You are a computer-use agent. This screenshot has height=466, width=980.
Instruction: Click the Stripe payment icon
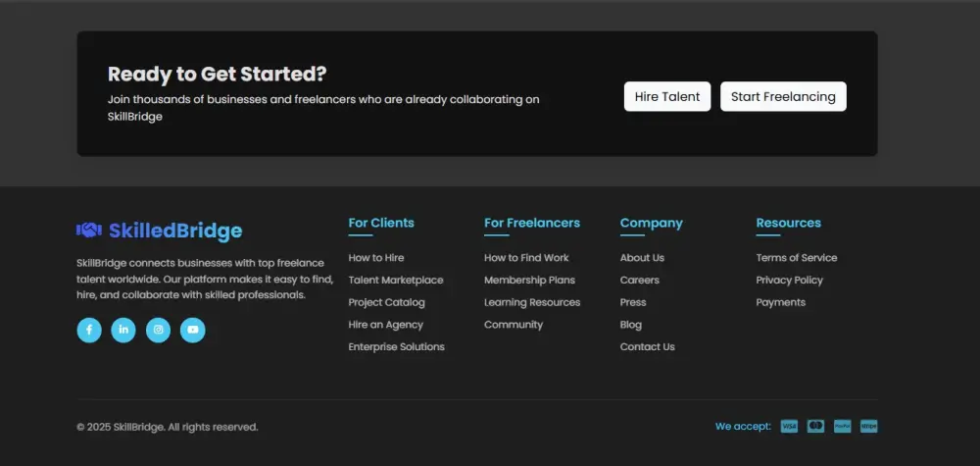pos(868,427)
